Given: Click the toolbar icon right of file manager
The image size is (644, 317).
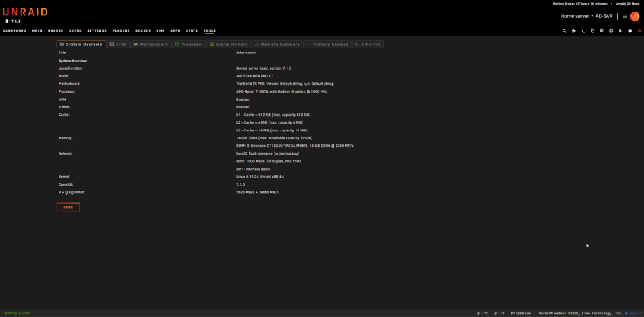Looking at the screenshot, I should click(601, 31).
